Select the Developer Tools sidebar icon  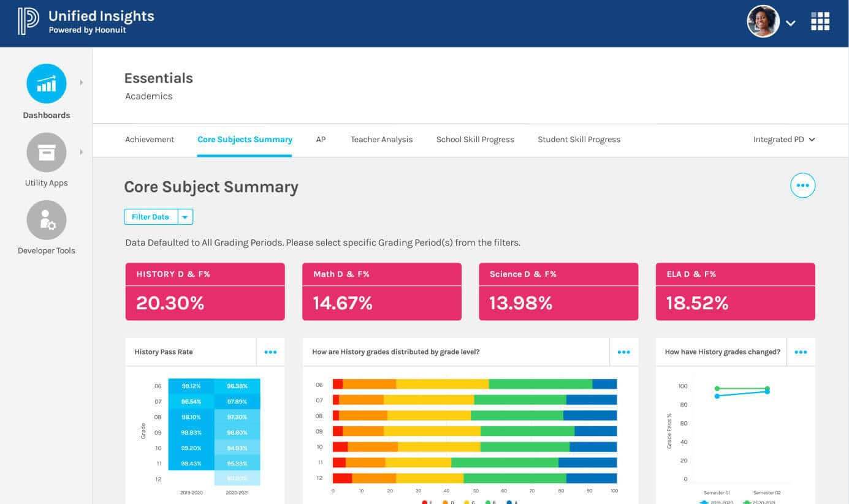click(x=46, y=220)
